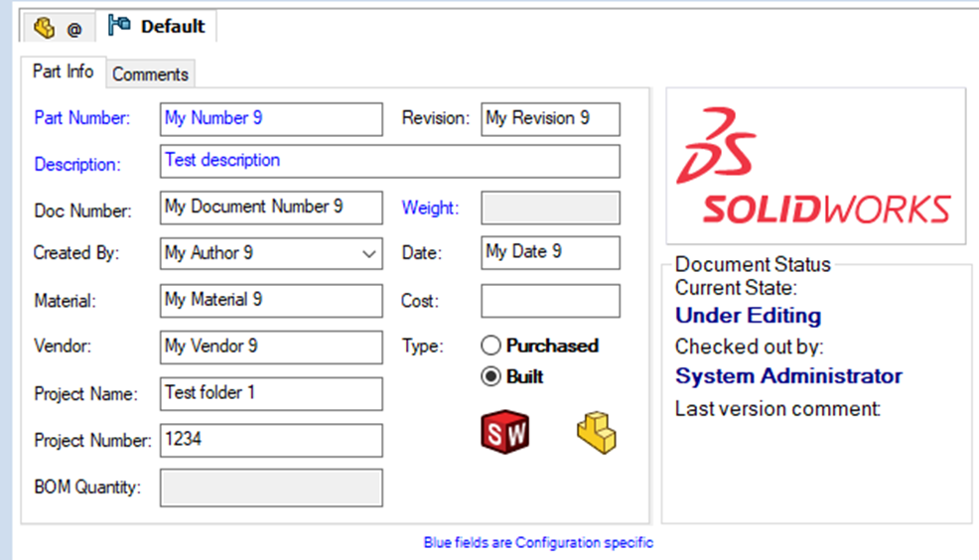Click the Date input field

(x=550, y=252)
